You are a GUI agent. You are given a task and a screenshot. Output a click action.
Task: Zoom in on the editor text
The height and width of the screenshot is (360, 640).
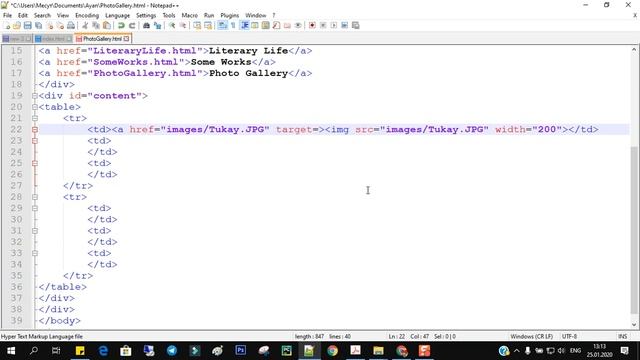[172, 25]
